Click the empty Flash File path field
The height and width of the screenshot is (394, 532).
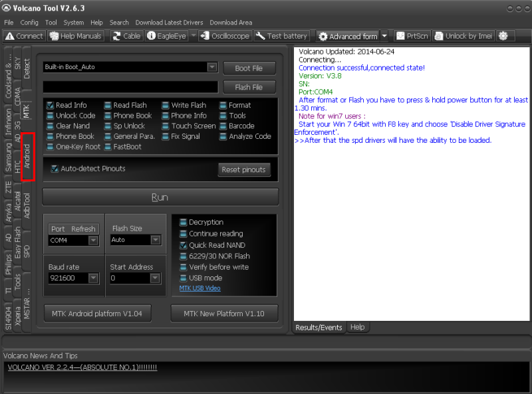130,87
